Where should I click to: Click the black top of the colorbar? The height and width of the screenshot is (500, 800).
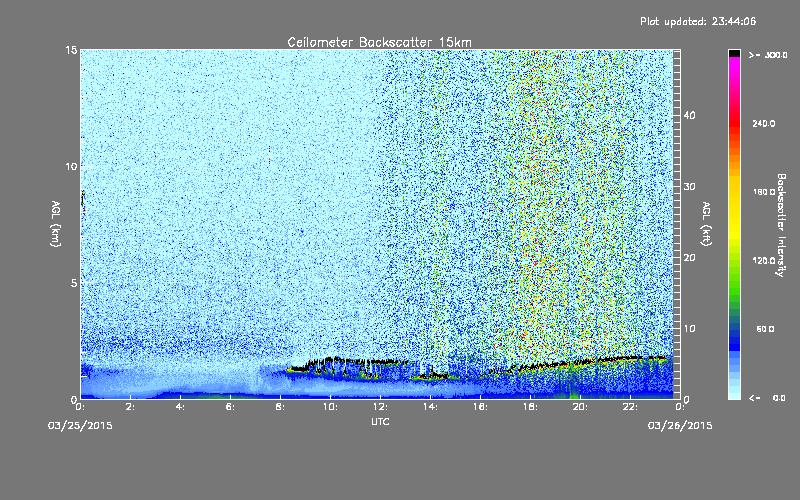click(x=734, y=53)
